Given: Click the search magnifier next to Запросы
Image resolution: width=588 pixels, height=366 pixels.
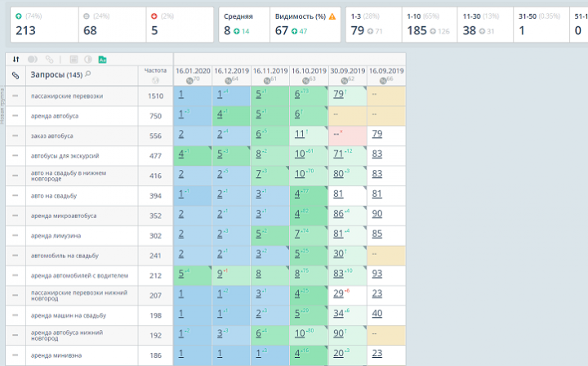Looking at the screenshot, I should pos(88,74).
